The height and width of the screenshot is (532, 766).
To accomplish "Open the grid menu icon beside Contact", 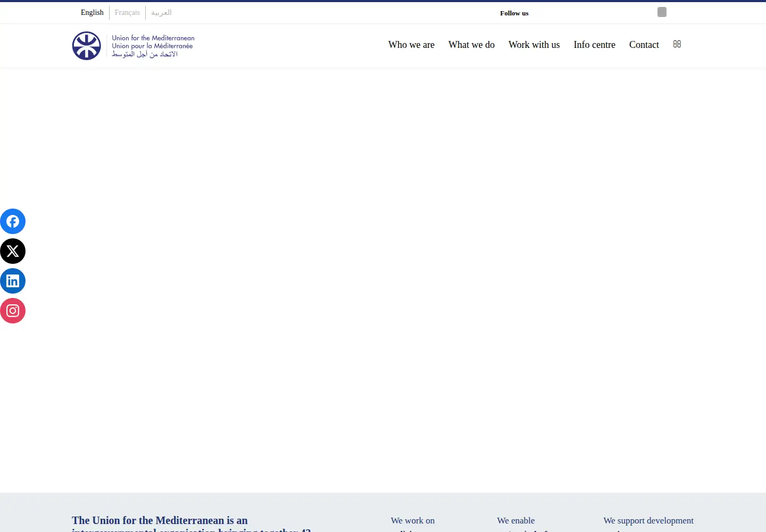I will (677, 44).
